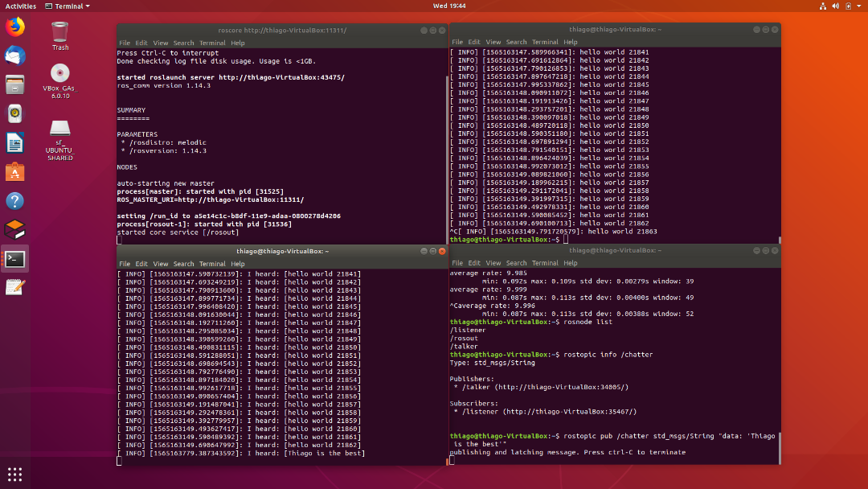Open the Search menu in roscore window

coord(183,43)
